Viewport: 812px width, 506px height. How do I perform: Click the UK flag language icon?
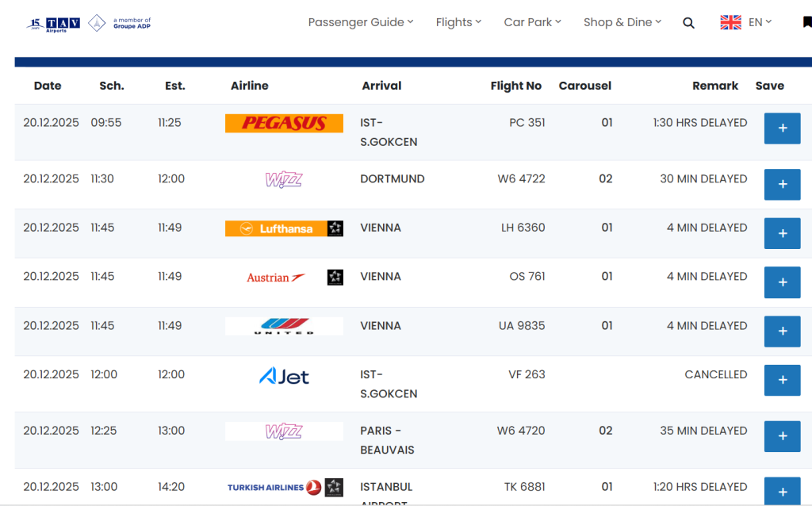tap(730, 22)
